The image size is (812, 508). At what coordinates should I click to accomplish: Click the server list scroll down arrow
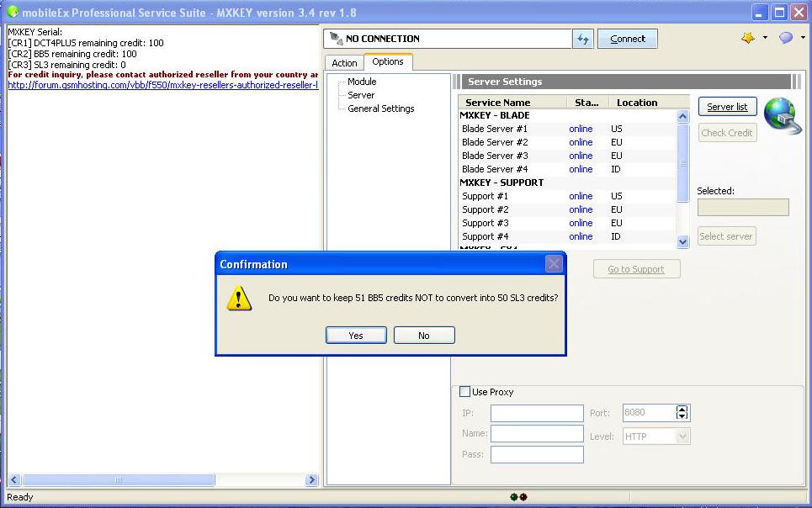[682, 242]
